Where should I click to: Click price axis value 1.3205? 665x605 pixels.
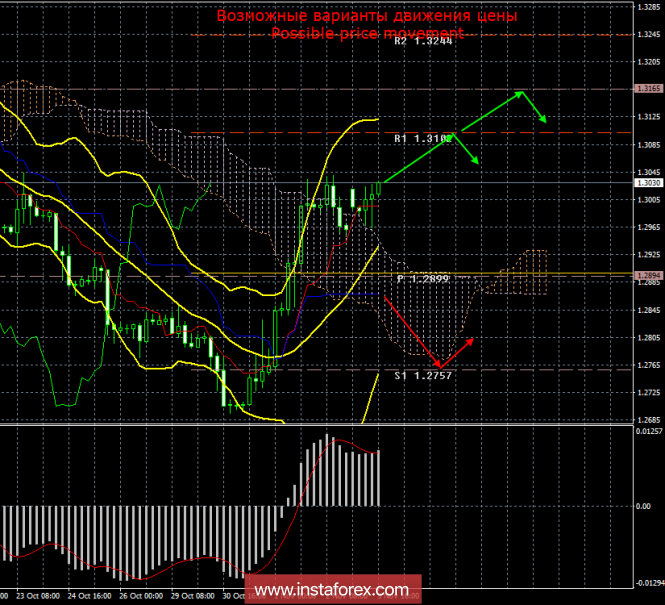point(649,62)
